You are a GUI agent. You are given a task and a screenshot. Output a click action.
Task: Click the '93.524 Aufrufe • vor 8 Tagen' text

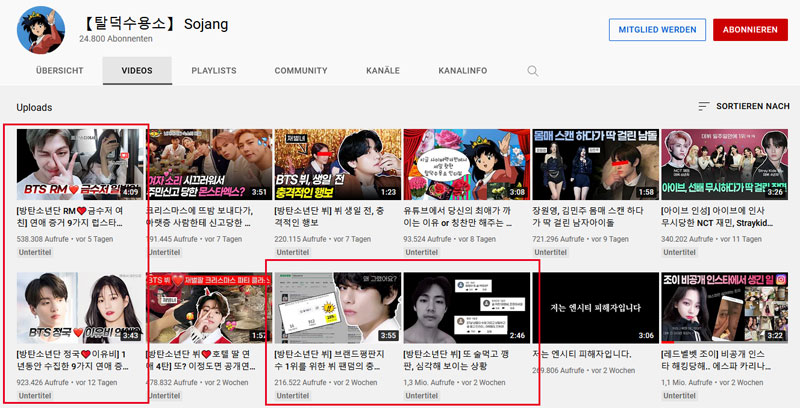(449, 239)
